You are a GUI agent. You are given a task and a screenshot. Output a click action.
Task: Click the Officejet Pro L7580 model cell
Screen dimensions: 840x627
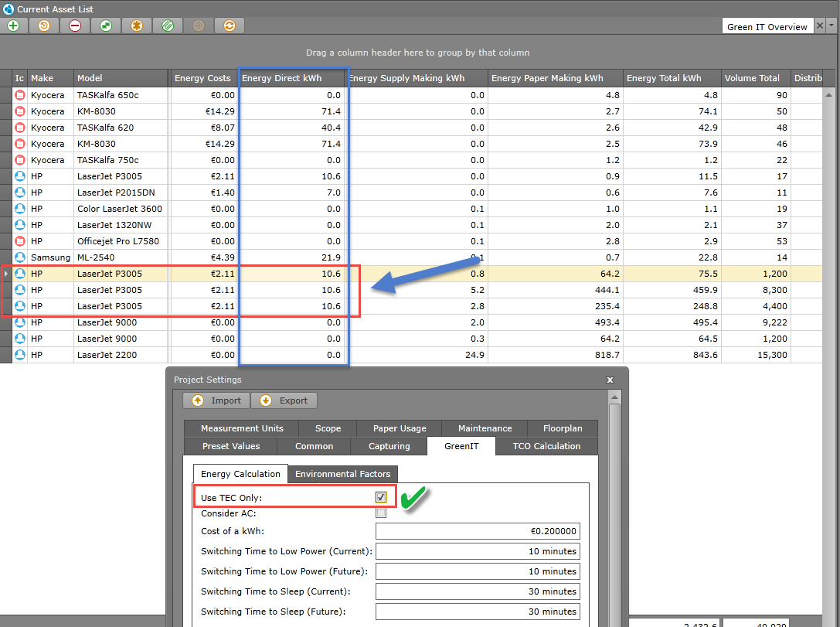(x=121, y=241)
